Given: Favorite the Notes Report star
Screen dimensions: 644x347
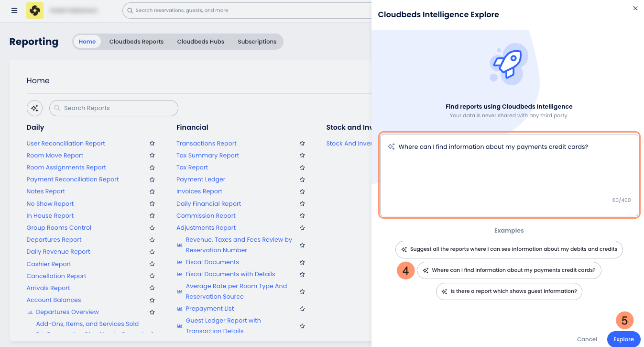Looking at the screenshot, I should (x=152, y=191).
